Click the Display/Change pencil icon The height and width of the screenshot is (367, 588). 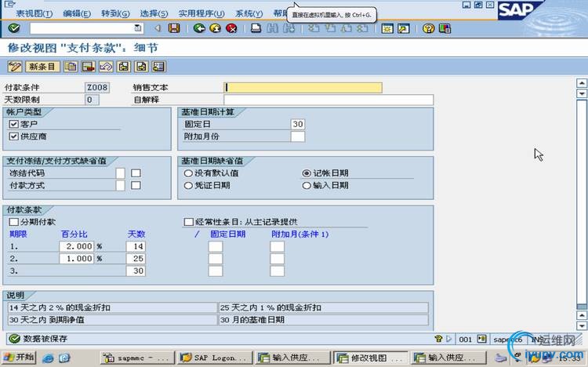pyautogui.click(x=15, y=67)
